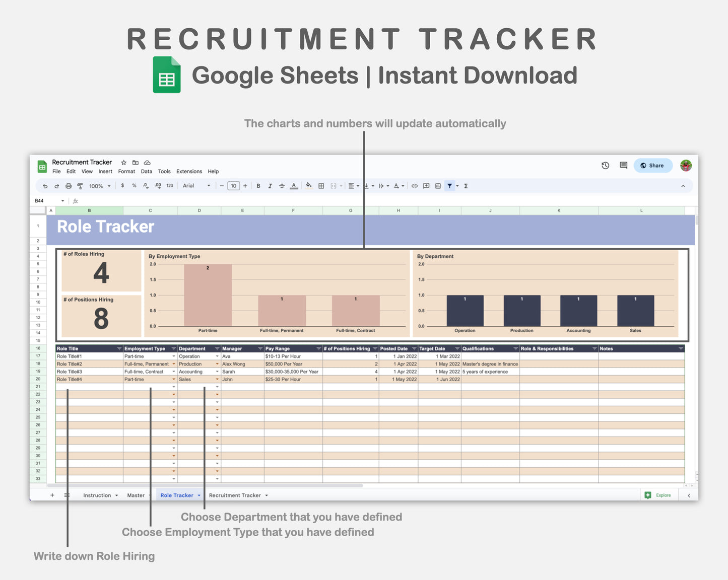Star the Recruitment Tracker spreadsheet
This screenshot has height=580, width=728.
click(123, 163)
